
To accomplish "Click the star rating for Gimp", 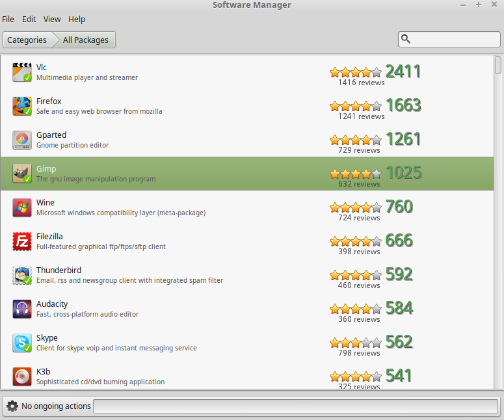I will click(356, 174).
